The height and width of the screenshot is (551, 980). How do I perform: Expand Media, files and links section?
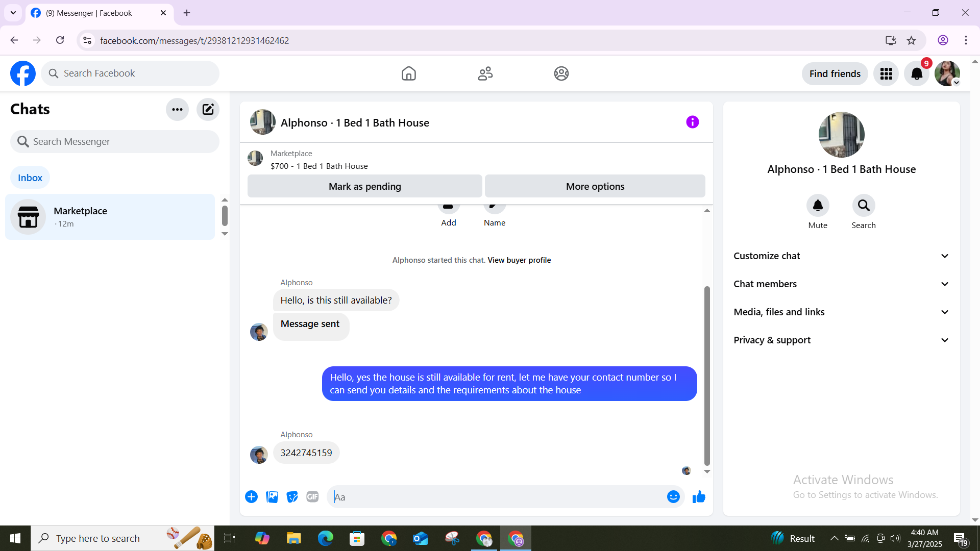pyautogui.click(x=841, y=312)
